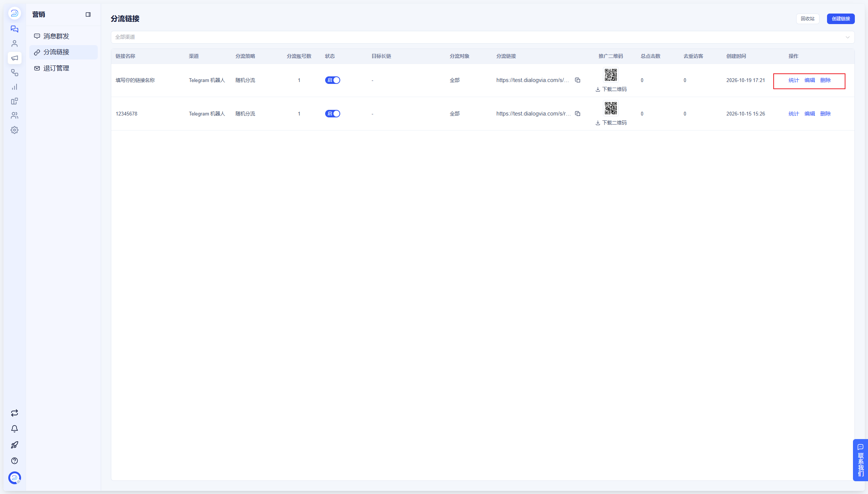Open the integrations blocks icon in sidebar
The height and width of the screenshot is (494, 868).
pyautogui.click(x=14, y=101)
